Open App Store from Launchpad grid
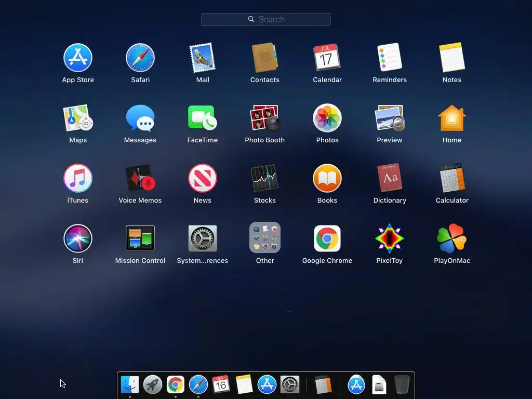 coord(78,58)
